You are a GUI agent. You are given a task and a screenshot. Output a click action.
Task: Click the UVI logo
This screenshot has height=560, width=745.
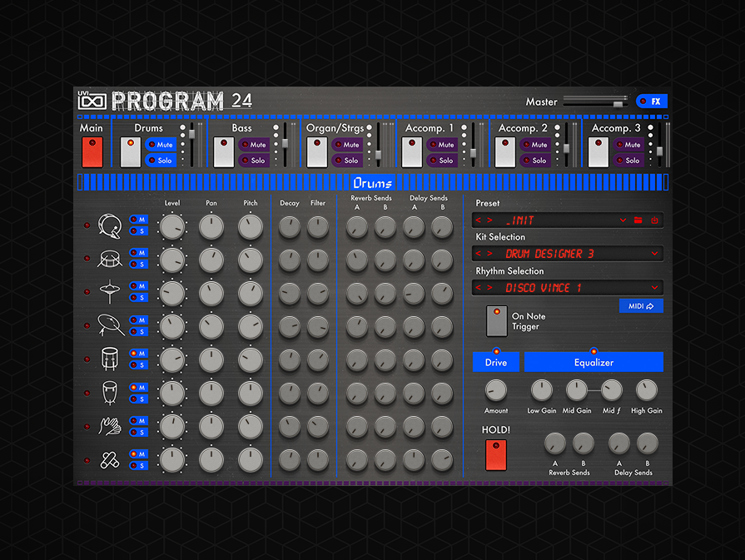pyautogui.click(x=92, y=100)
